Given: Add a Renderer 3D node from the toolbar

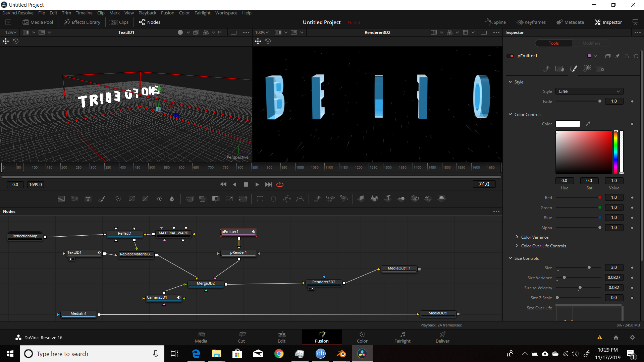Looking at the screenshot, I should point(442,199).
